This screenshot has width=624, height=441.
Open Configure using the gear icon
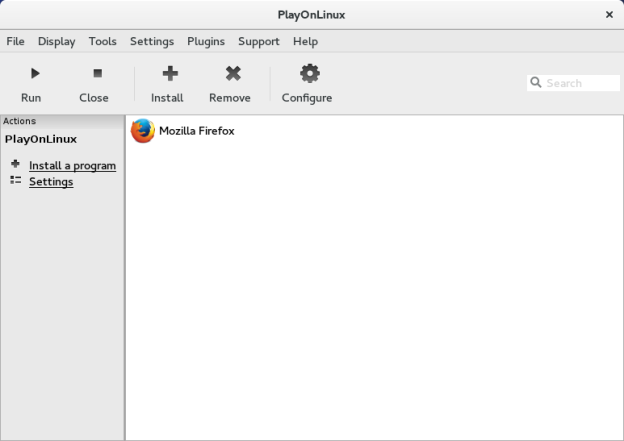tap(309, 73)
